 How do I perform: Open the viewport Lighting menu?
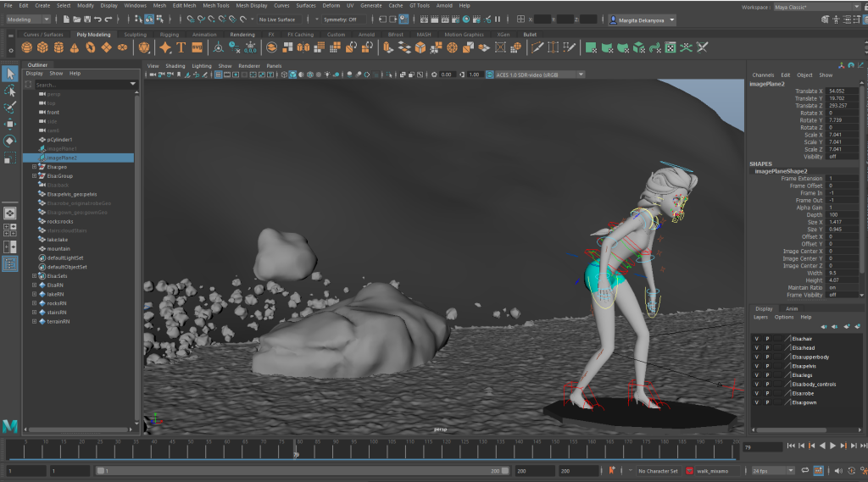click(x=202, y=66)
